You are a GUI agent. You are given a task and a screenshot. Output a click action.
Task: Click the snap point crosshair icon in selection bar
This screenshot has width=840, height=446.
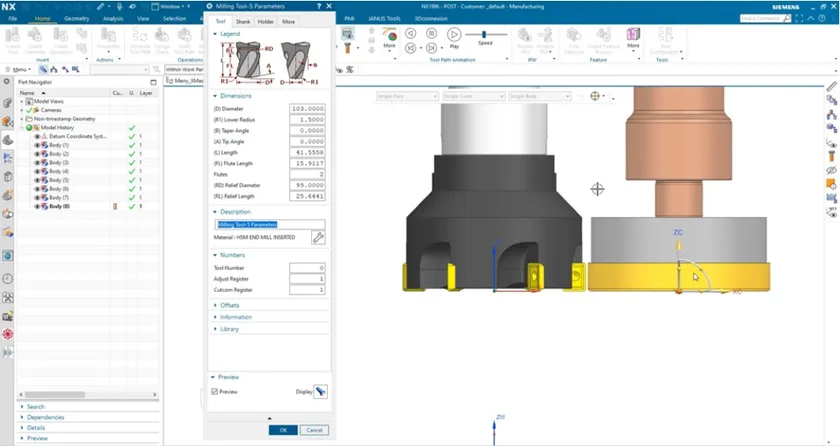click(x=595, y=96)
